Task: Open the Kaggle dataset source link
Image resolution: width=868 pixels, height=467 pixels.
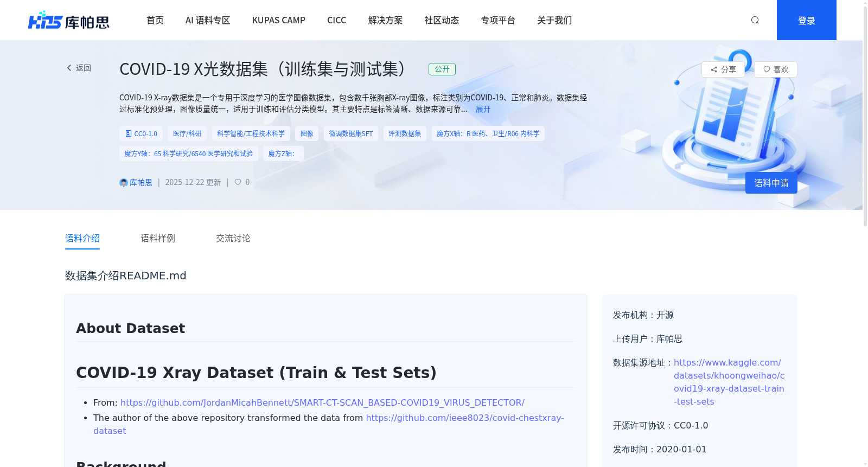Action: 729,382
